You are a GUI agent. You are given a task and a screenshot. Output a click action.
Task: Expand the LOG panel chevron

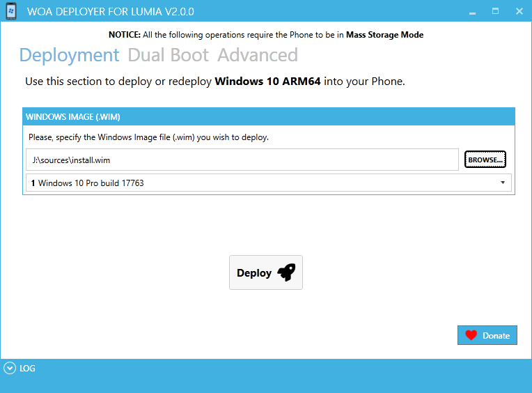click(10, 368)
